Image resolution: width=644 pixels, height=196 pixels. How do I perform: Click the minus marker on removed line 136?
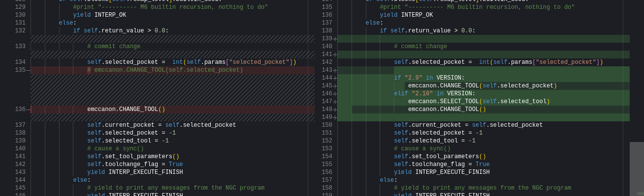[29, 110]
